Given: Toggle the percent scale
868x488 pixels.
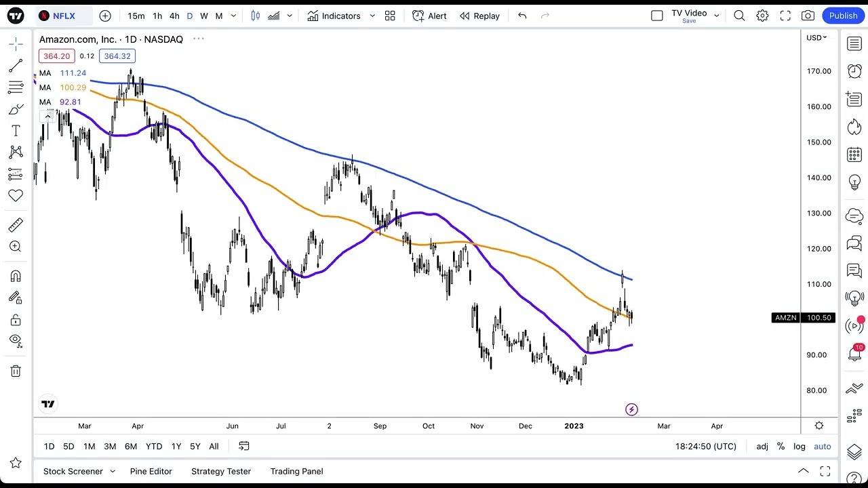Looking at the screenshot, I should [x=781, y=446].
